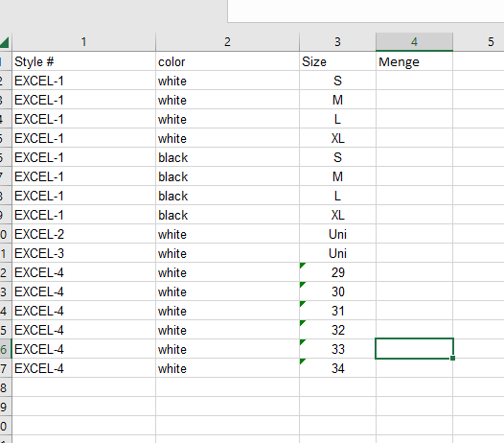The height and width of the screenshot is (443, 504).
Task: Select the Style # header cell
Action: (83, 61)
